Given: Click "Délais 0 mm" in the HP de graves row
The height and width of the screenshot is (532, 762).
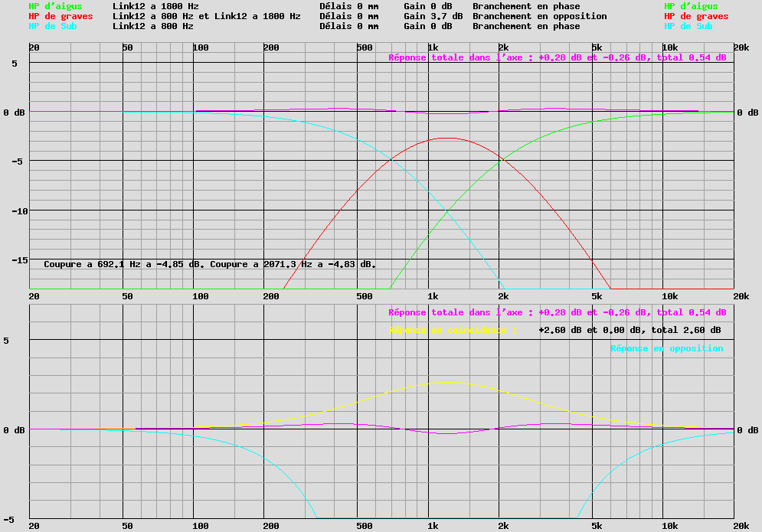Looking at the screenshot, I should [349, 16].
